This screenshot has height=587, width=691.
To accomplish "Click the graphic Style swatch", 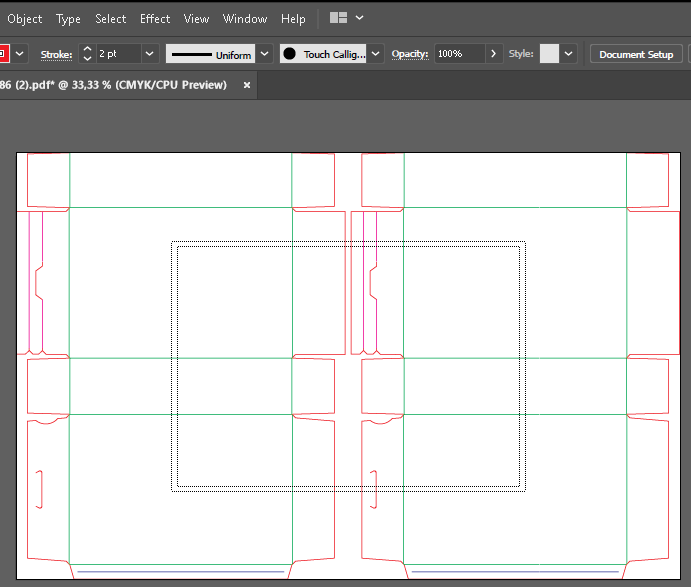I will pyautogui.click(x=549, y=54).
